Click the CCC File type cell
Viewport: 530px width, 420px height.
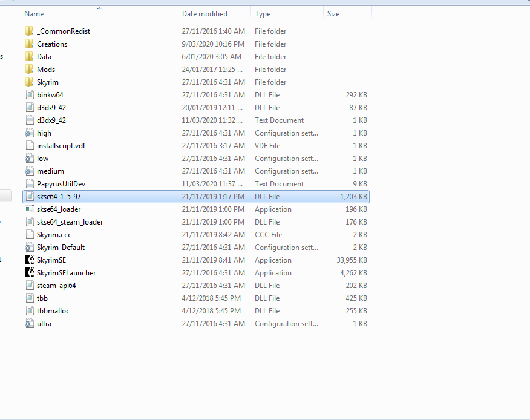[269, 235]
